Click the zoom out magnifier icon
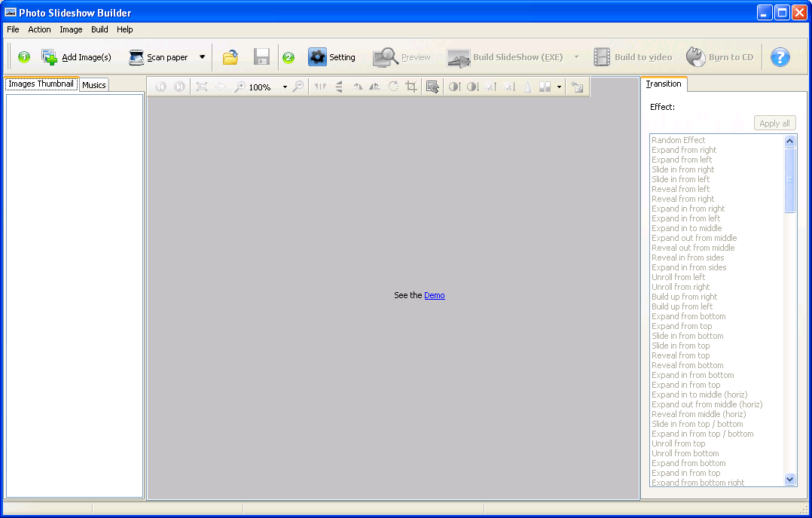This screenshot has height=518, width=812. point(298,87)
